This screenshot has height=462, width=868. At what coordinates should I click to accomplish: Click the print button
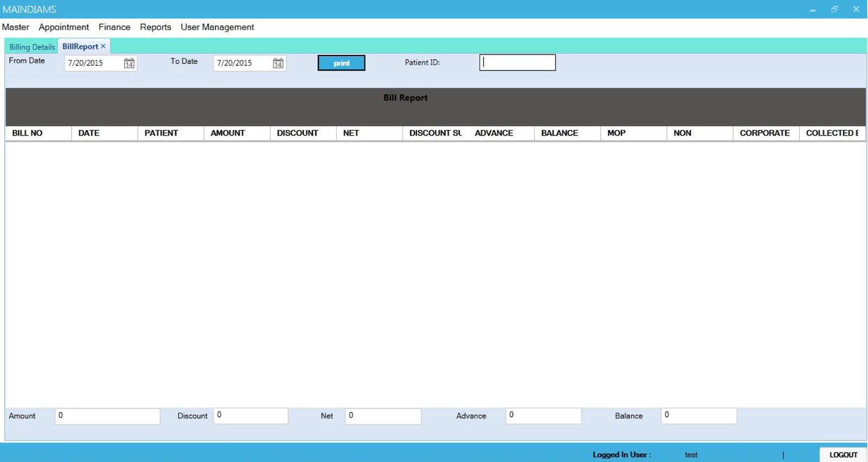pyautogui.click(x=341, y=63)
